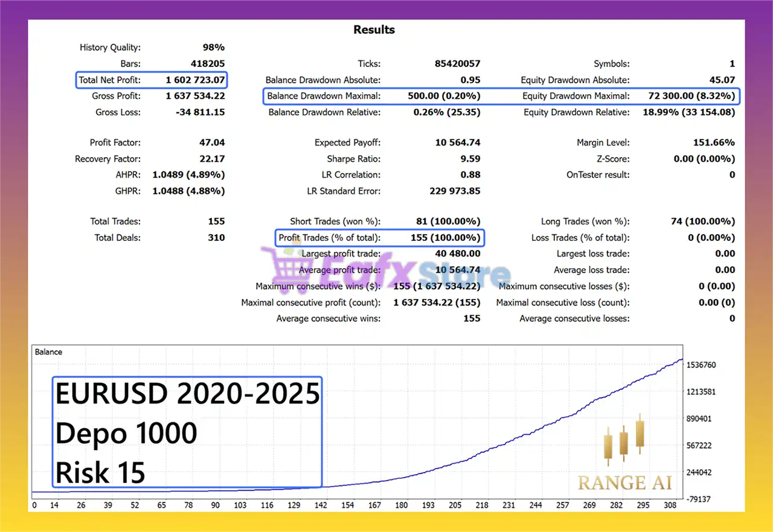The width and height of the screenshot is (773, 532).
Task: Select Balance Drawdown Relative value 0.26% (25.35)
Action: point(447,112)
